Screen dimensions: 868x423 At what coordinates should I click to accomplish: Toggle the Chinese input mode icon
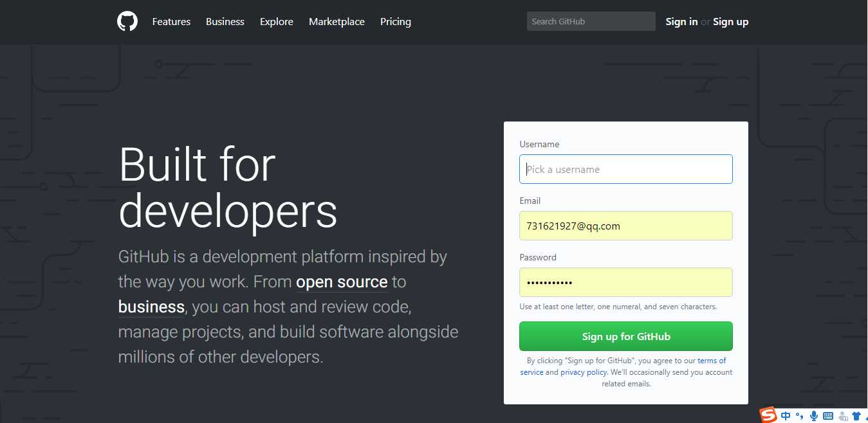[786, 416]
